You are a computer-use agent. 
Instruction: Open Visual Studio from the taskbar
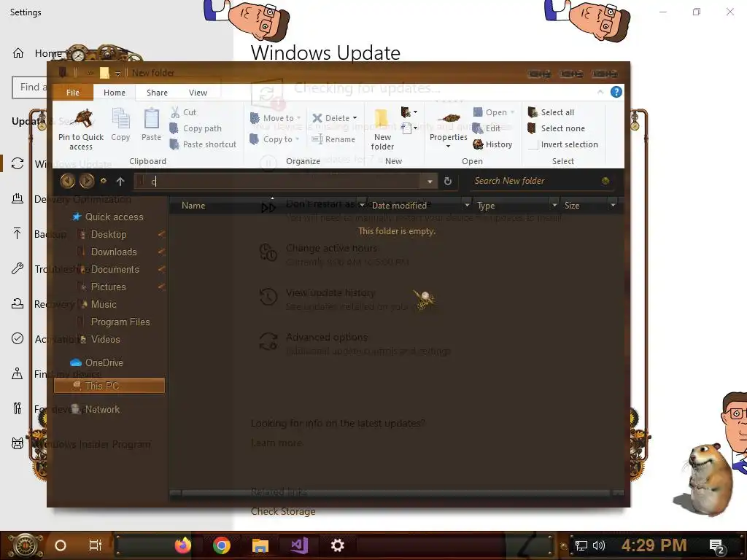(x=299, y=545)
